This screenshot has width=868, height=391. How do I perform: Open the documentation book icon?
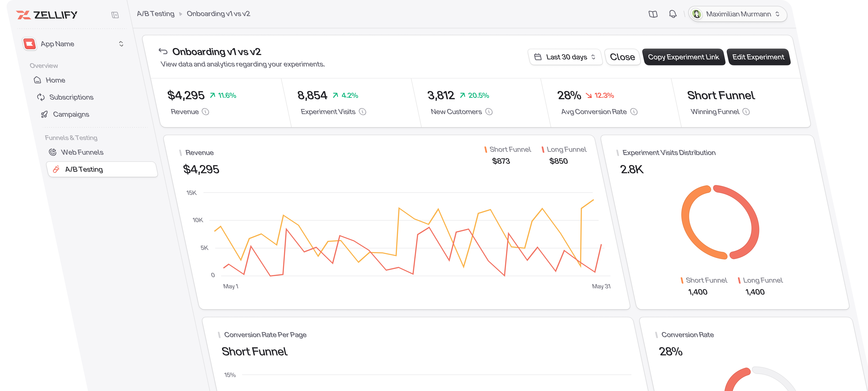(653, 14)
